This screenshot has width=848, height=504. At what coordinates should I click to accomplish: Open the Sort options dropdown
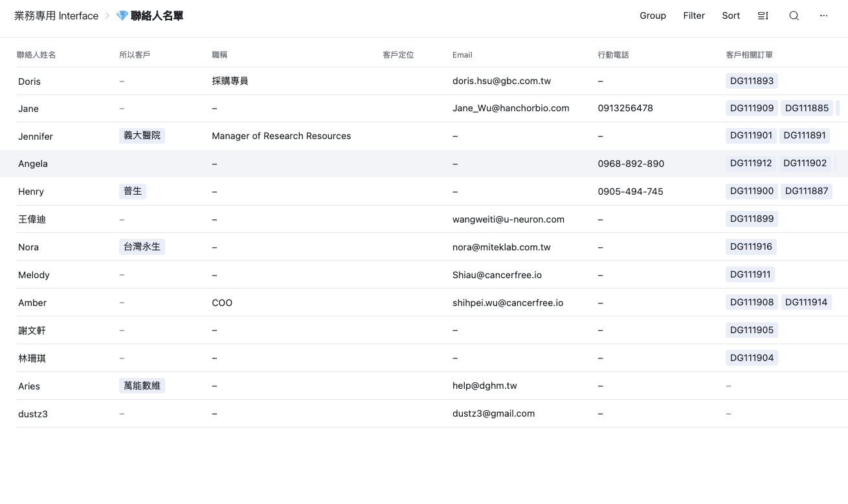731,16
